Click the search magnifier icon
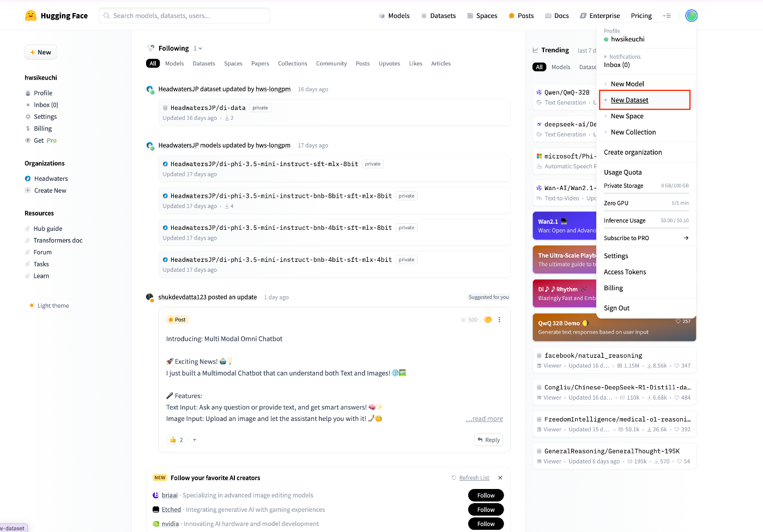 [107, 16]
